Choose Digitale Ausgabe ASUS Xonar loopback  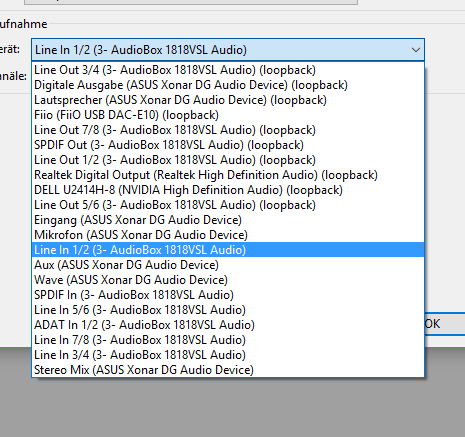coord(228,85)
